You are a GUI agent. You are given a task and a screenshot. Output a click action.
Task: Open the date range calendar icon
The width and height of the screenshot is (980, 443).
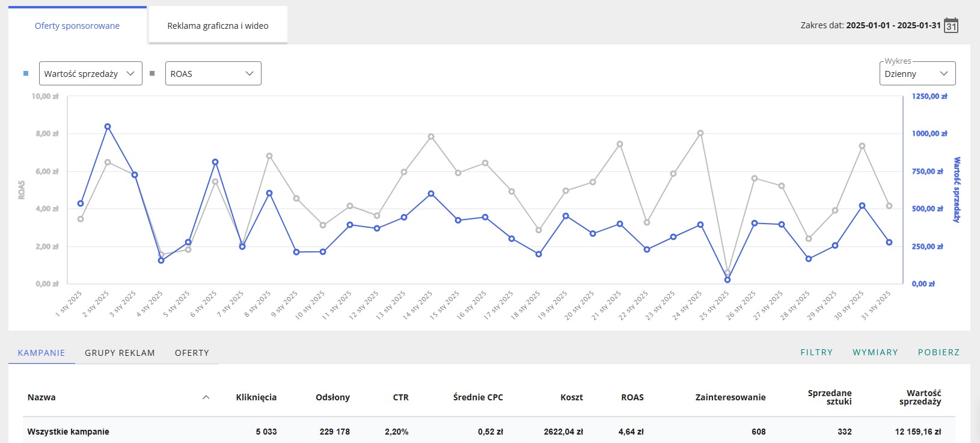coord(951,26)
